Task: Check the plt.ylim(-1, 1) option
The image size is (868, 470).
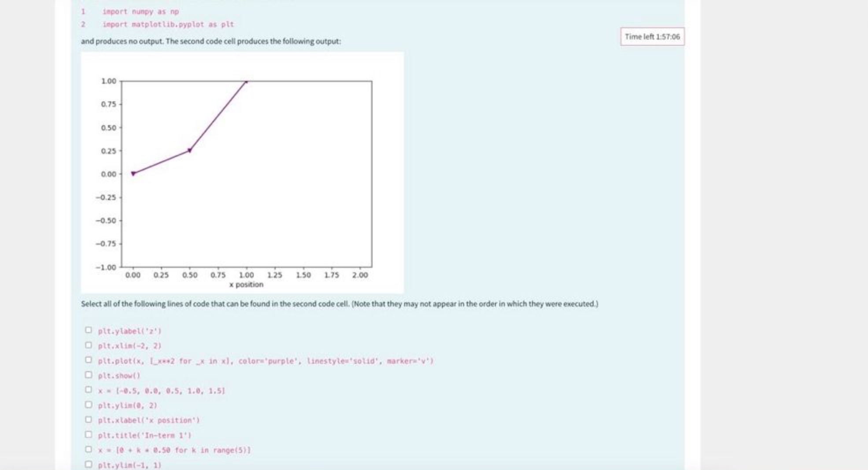Action: tap(89, 464)
